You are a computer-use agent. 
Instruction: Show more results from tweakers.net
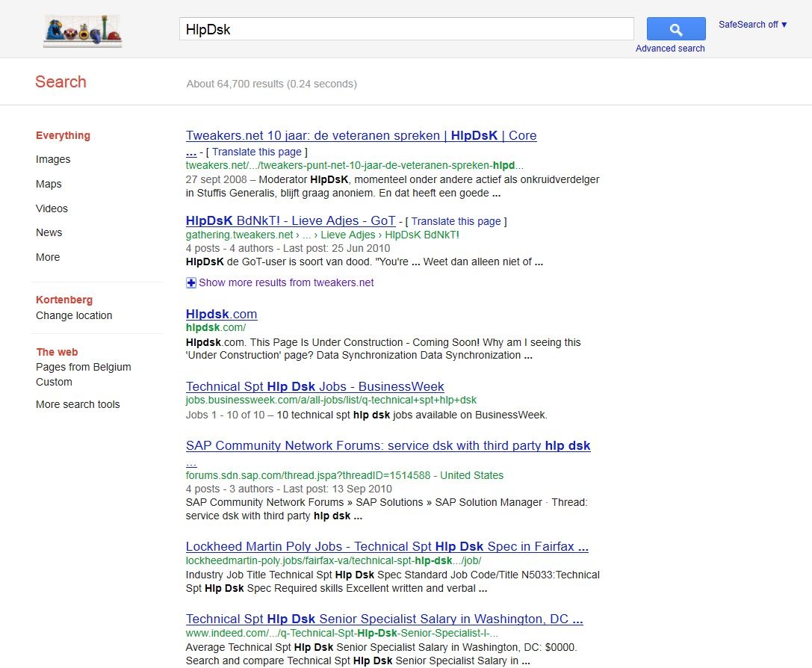point(286,282)
